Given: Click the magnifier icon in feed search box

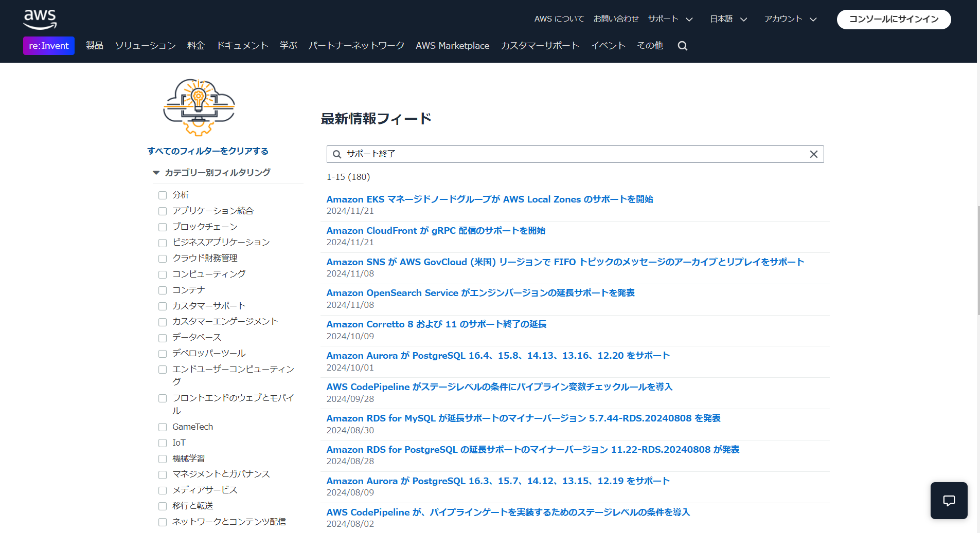Looking at the screenshot, I should pos(337,154).
